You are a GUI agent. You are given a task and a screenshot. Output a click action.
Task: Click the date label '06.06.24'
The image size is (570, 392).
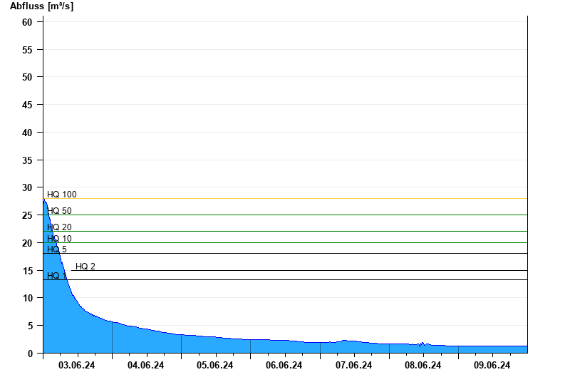[x=284, y=365]
